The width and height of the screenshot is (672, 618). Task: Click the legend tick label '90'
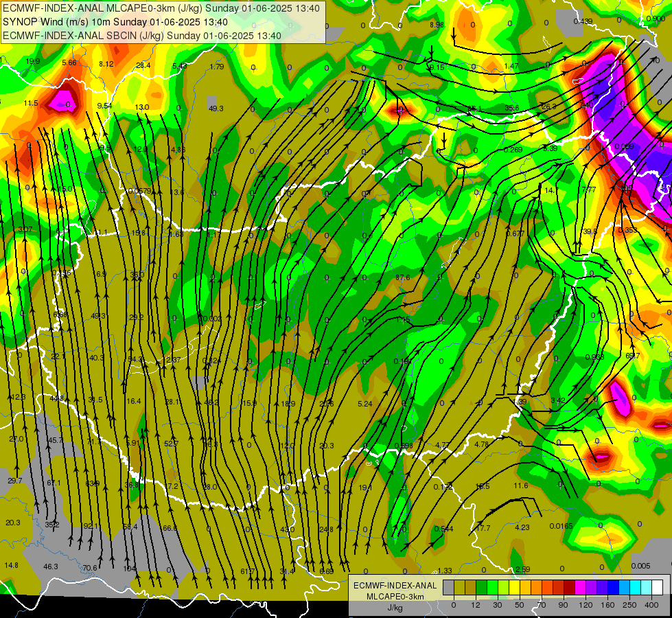click(564, 605)
